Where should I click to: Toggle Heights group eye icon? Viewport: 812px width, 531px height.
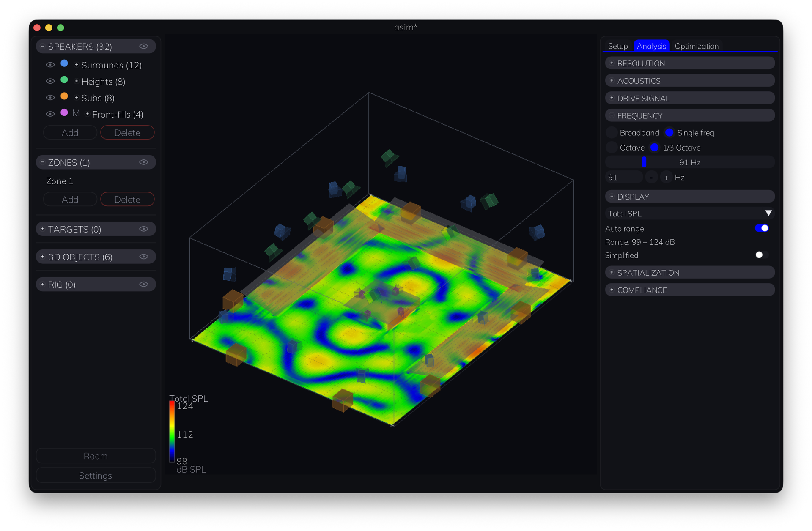(50, 81)
